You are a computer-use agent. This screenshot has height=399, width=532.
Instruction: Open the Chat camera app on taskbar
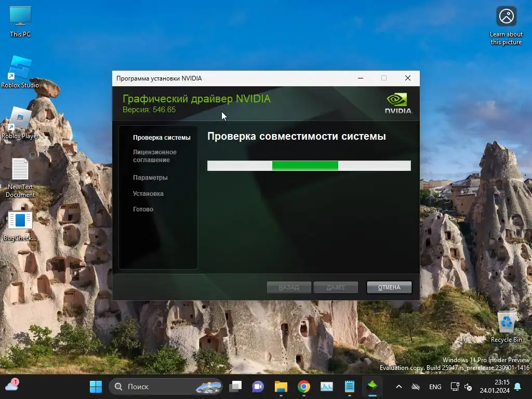(258, 387)
